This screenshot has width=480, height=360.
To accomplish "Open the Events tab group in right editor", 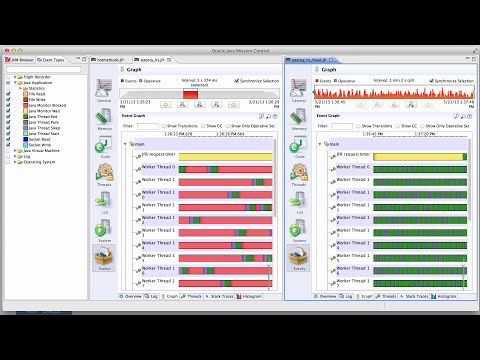I will (299, 257).
